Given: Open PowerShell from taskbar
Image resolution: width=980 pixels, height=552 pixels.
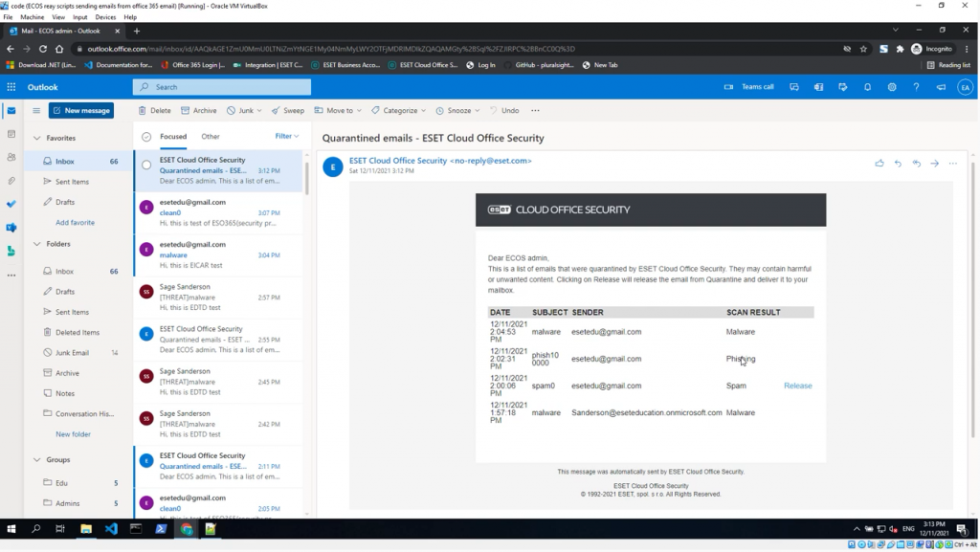Looking at the screenshot, I should [161, 529].
